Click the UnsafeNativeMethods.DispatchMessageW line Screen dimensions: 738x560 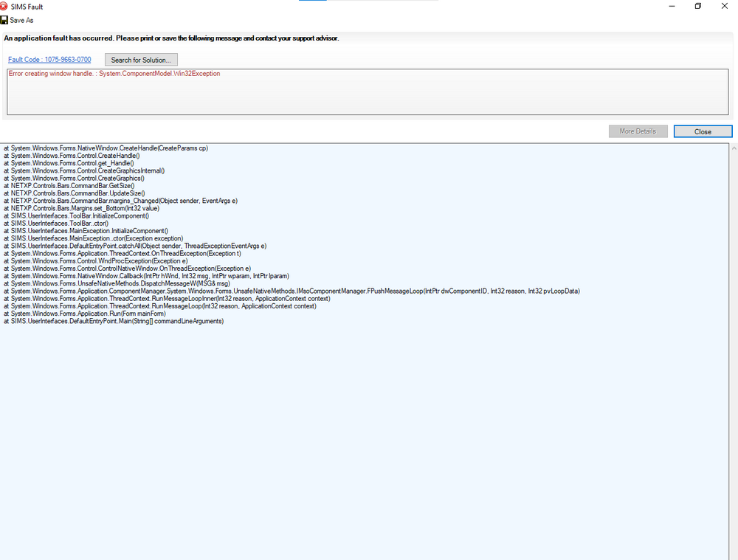117,284
